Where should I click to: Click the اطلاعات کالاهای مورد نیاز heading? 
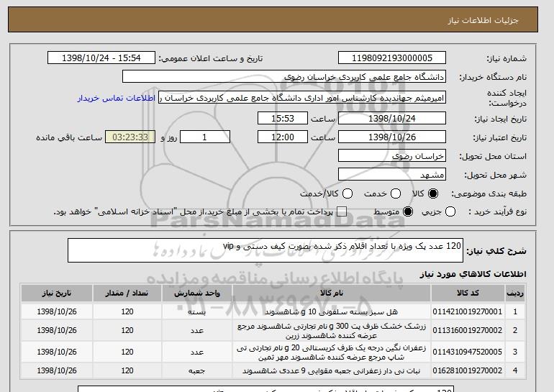coord(473,274)
